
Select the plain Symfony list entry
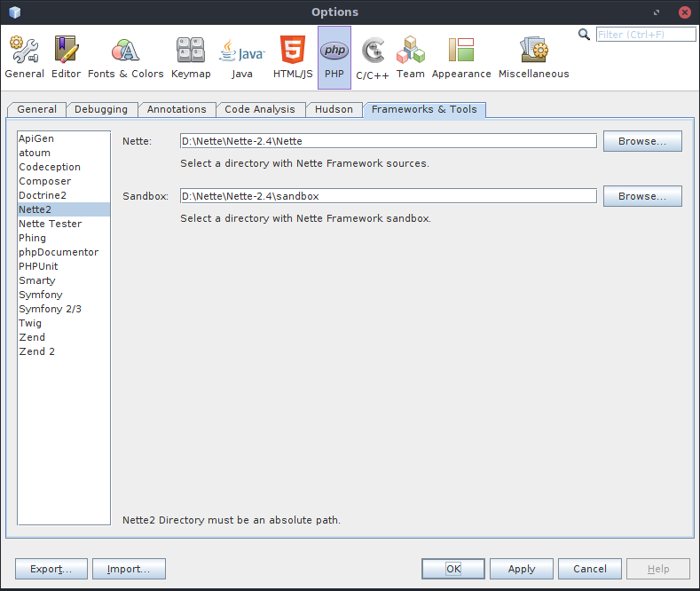(x=64, y=295)
